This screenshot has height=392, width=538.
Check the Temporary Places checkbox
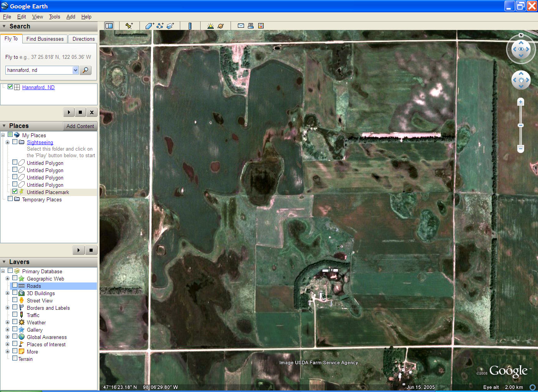(x=10, y=199)
